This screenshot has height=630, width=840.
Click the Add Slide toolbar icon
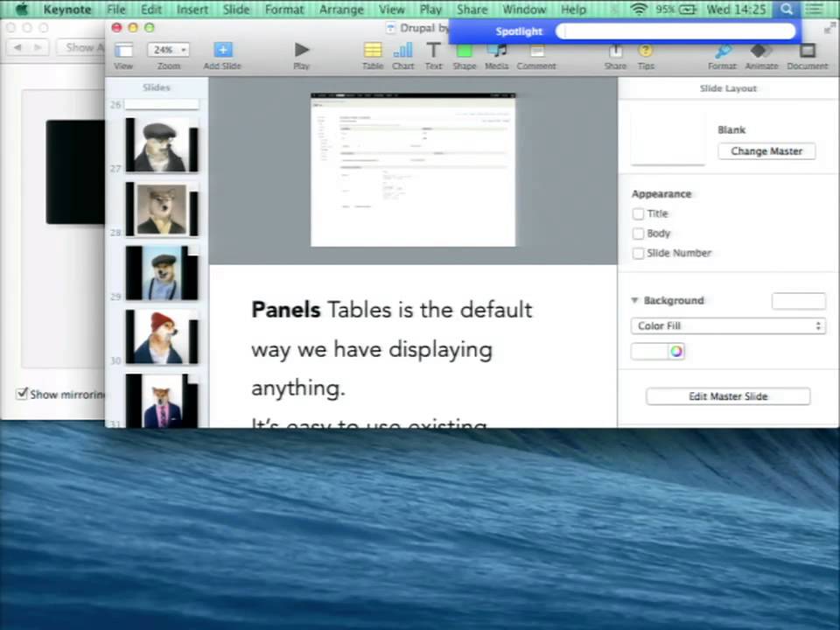[x=223, y=50]
